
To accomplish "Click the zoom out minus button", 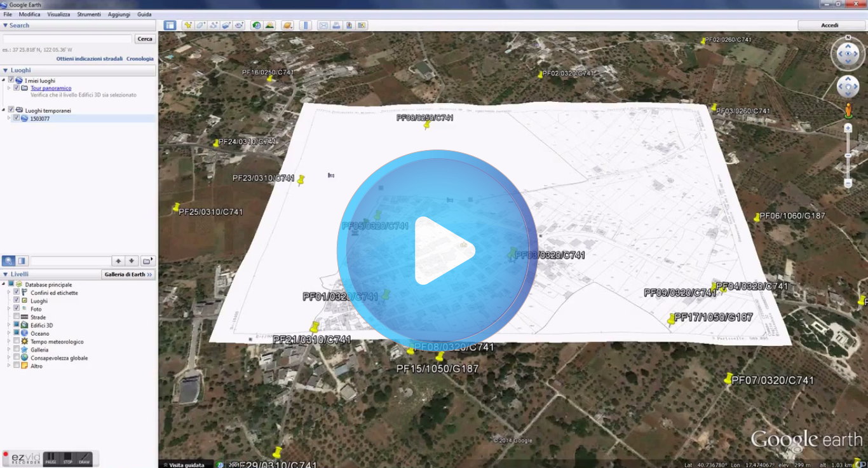I will pyautogui.click(x=848, y=183).
